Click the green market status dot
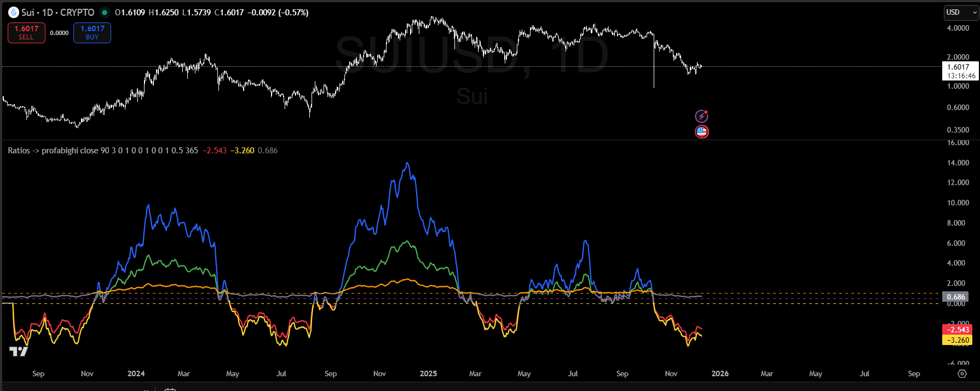This screenshot has height=391, width=980. click(x=104, y=12)
